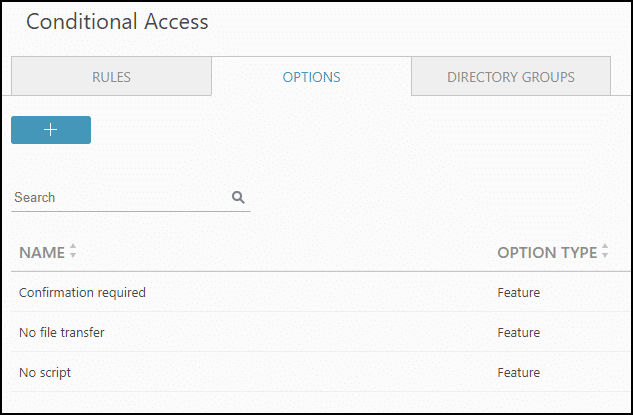Open the DIRECTORY GROUPS tab

coord(511,77)
